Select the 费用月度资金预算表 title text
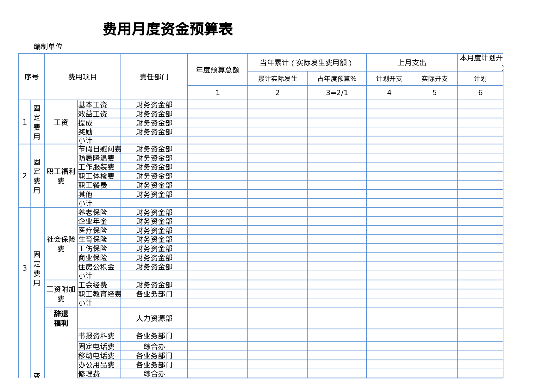555x392 pixels. click(x=168, y=29)
